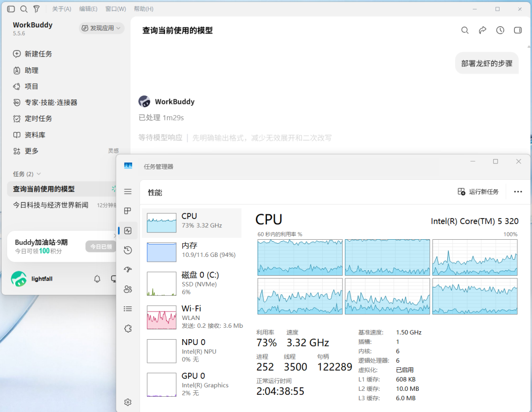Click the 灵感 label next to 更多
Viewport: 532px width, 412px height.
113,151
